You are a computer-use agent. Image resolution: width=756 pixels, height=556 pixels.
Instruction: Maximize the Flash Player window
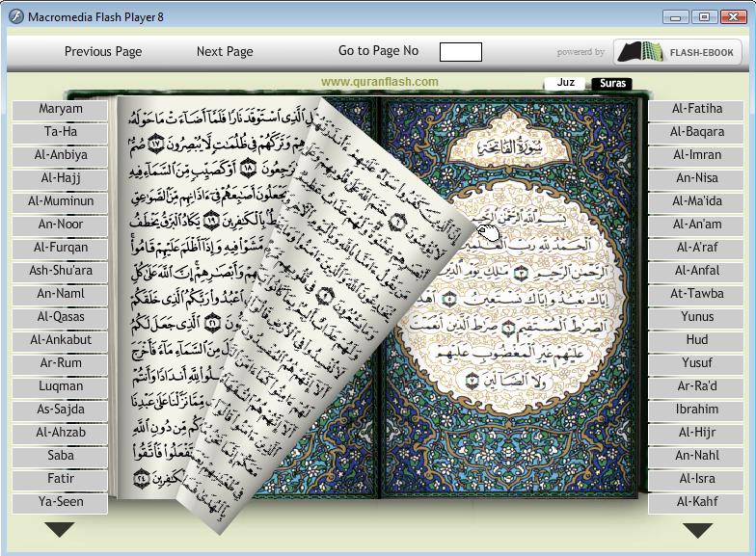pos(704,17)
